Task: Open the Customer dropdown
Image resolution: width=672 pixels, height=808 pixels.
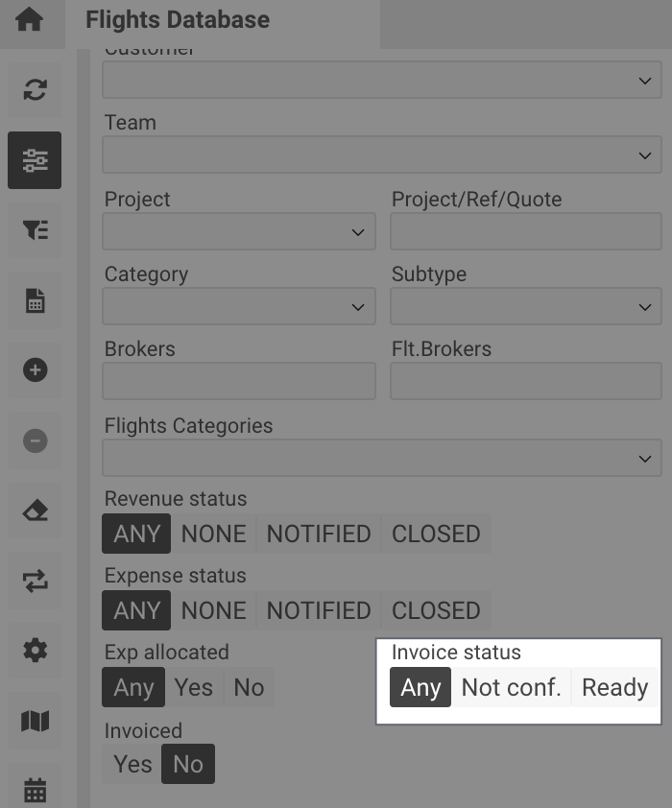Action: tap(381, 79)
